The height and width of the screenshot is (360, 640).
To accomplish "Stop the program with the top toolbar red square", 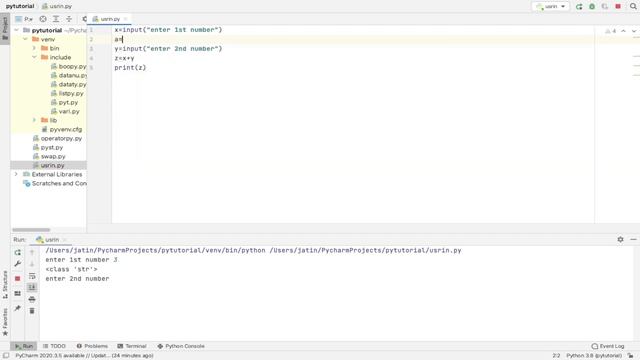I will [x=618, y=7].
